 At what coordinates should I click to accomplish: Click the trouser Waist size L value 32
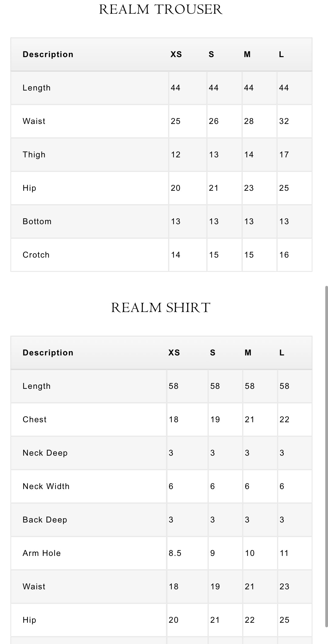point(284,121)
